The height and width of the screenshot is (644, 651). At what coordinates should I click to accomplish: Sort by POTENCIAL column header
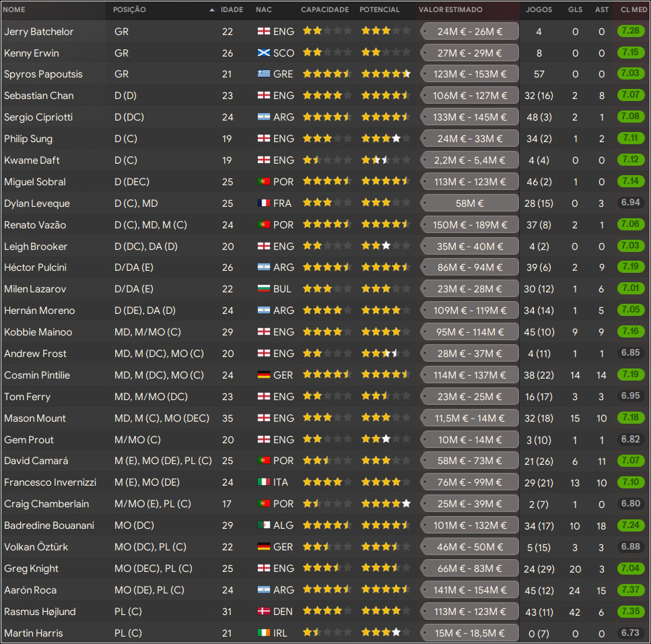[x=380, y=9]
